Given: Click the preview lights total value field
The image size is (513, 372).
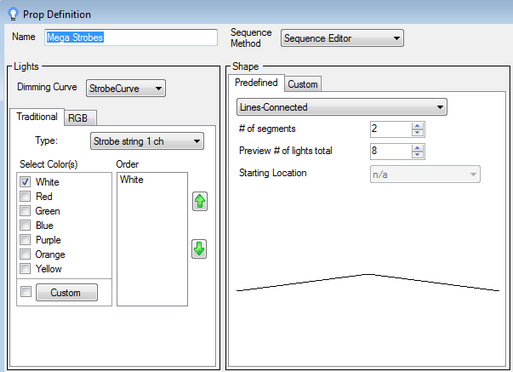Looking at the screenshot, I should coord(391,151).
